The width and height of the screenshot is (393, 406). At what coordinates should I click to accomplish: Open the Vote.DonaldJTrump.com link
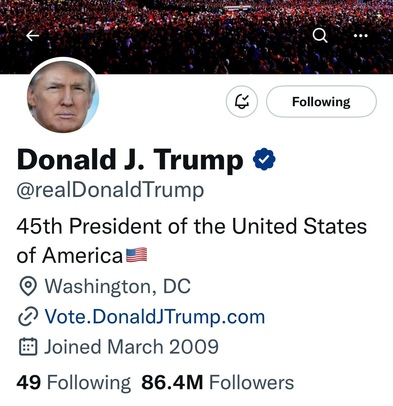155,316
